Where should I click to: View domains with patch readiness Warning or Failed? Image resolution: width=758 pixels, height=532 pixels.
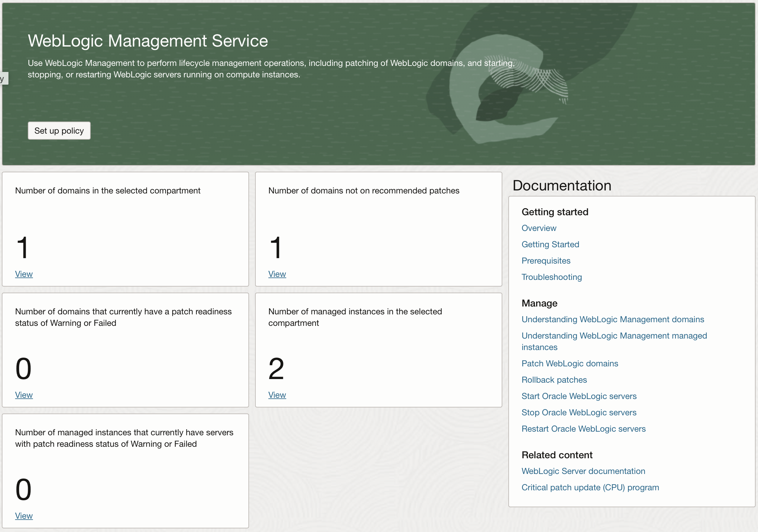24,395
